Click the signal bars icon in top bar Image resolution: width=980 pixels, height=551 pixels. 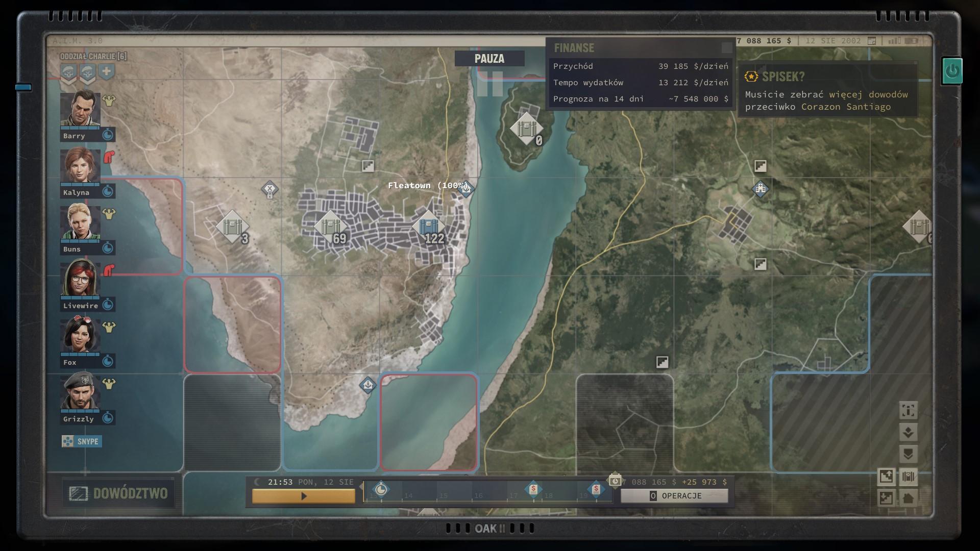(894, 41)
